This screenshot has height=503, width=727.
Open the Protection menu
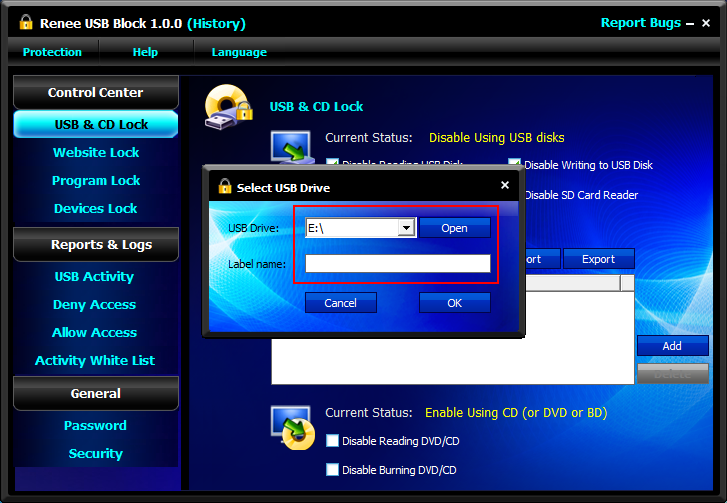click(52, 52)
